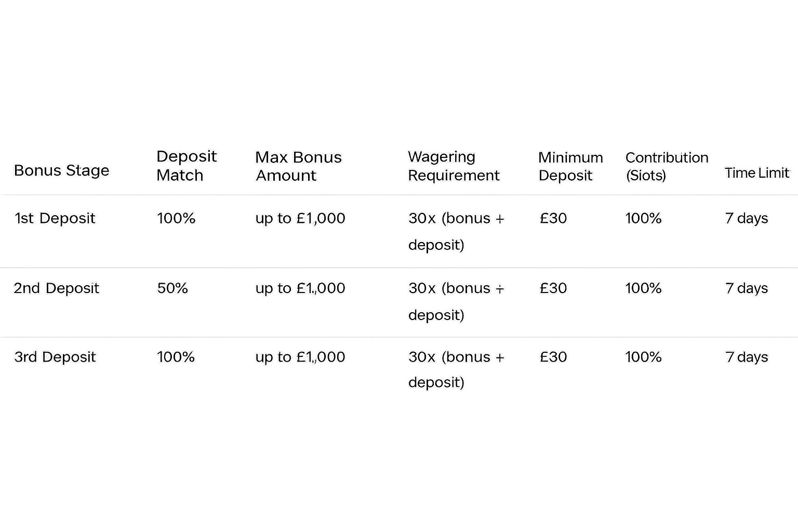Select the 3rd Deposit time limit cell
The width and height of the screenshot is (798, 532).
pos(746,357)
